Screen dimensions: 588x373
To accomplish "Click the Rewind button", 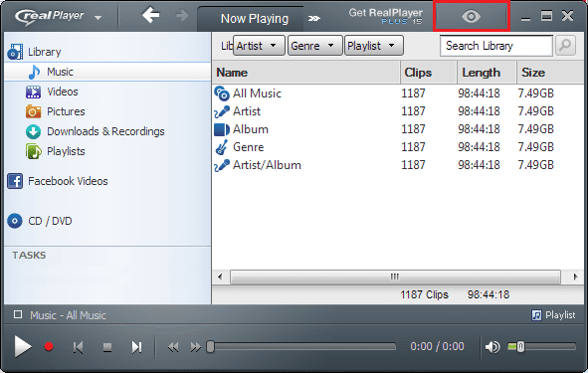I will 173,347.
